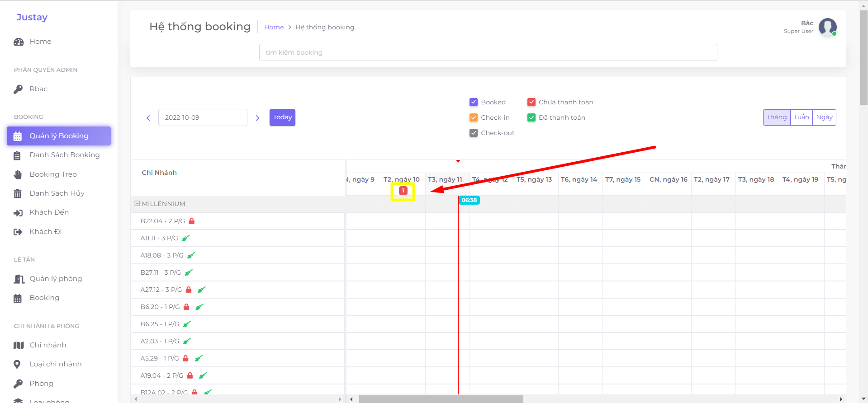Follow the Home breadcrumb link
Image resolution: width=868 pixels, height=403 pixels.
274,27
